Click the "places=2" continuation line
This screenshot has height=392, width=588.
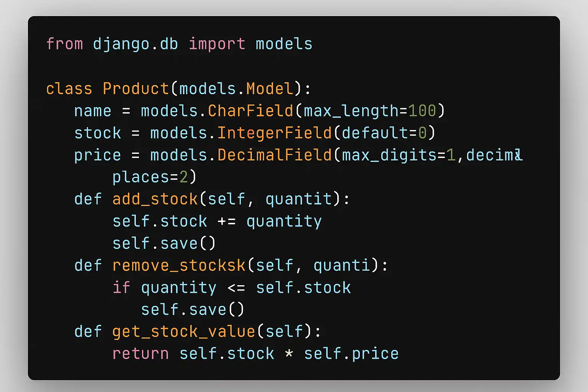pos(154,177)
